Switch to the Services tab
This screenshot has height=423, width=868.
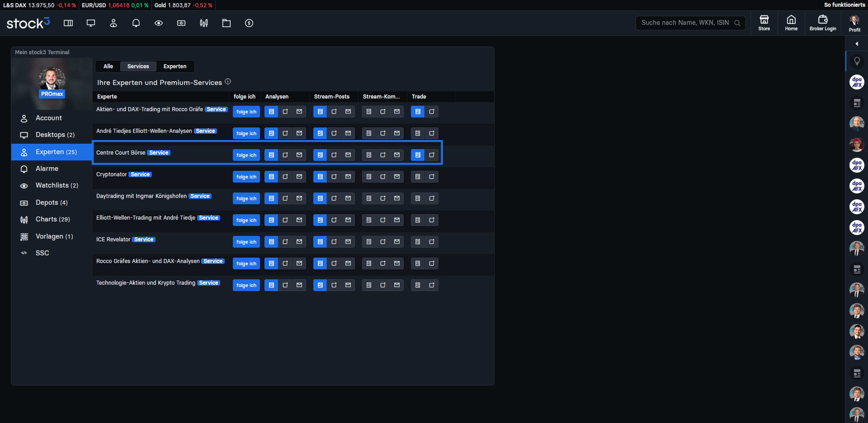point(138,66)
